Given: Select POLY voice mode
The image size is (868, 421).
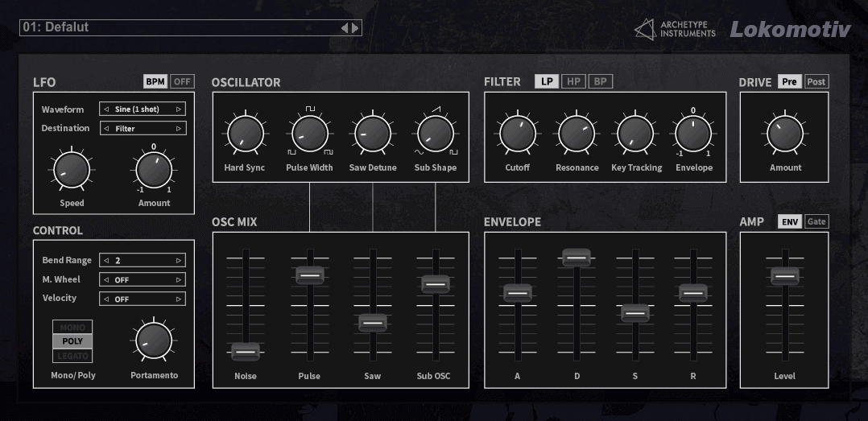Looking at the screenshot, I should [x=72, y=341].
